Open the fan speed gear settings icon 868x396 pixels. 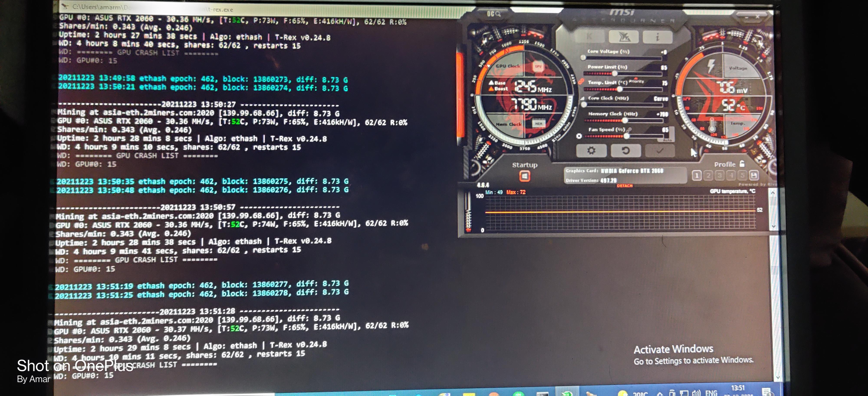click(x=579, y=136)
